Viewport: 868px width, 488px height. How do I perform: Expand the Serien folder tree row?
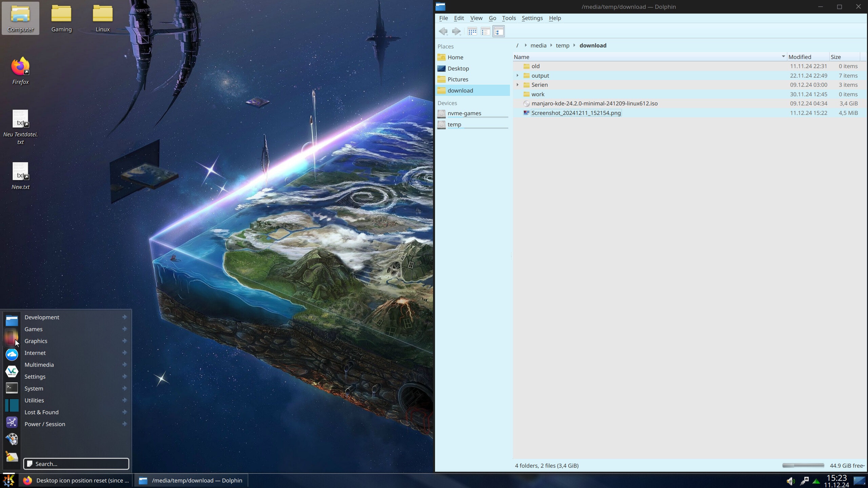pos(517,85)
